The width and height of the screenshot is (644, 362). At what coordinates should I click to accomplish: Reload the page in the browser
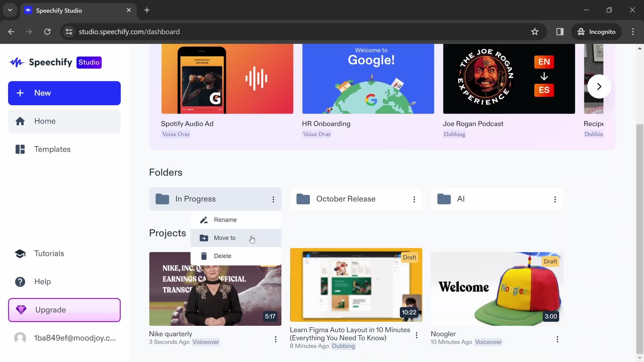coord(47,32)
